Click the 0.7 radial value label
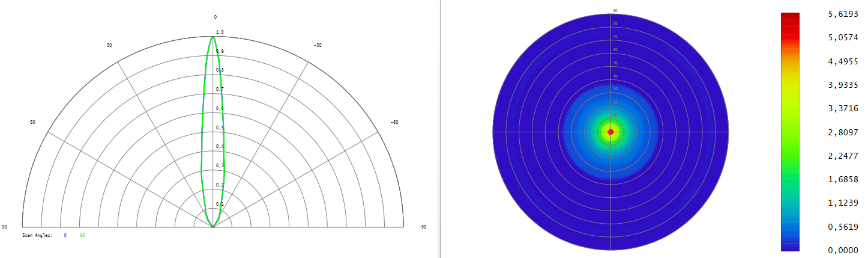Screen dimensions: 868x258 point(220,90)
